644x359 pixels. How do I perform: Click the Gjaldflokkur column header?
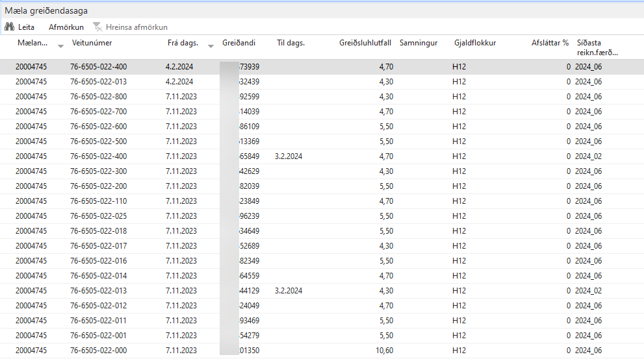[x=475, y=43]
